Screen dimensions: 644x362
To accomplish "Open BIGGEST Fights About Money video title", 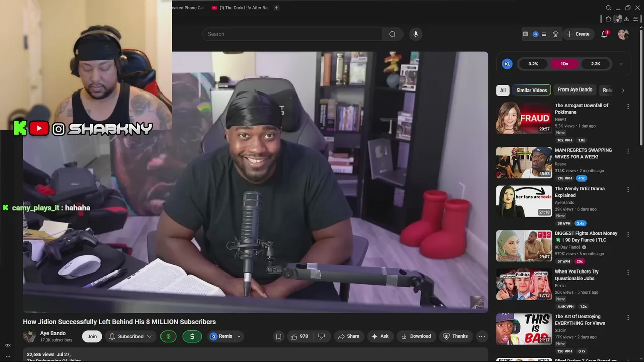I will pos(586,237).
